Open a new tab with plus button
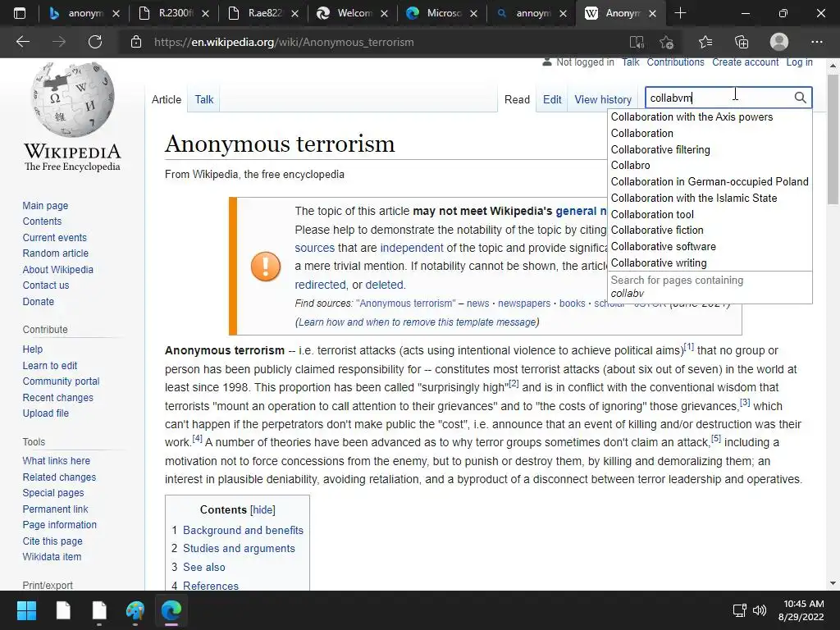This screenshot has width=840, height=630. pyautogui.click(x=680, y=13)
